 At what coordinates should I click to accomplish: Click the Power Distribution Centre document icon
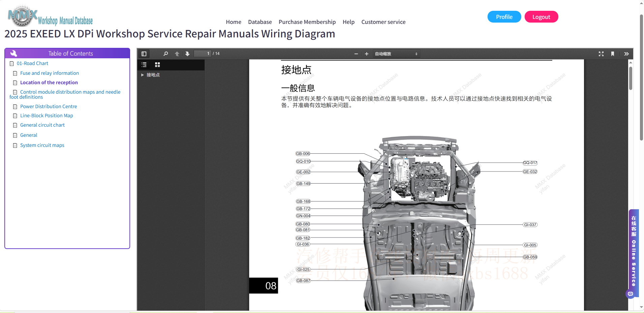(15, 107)
